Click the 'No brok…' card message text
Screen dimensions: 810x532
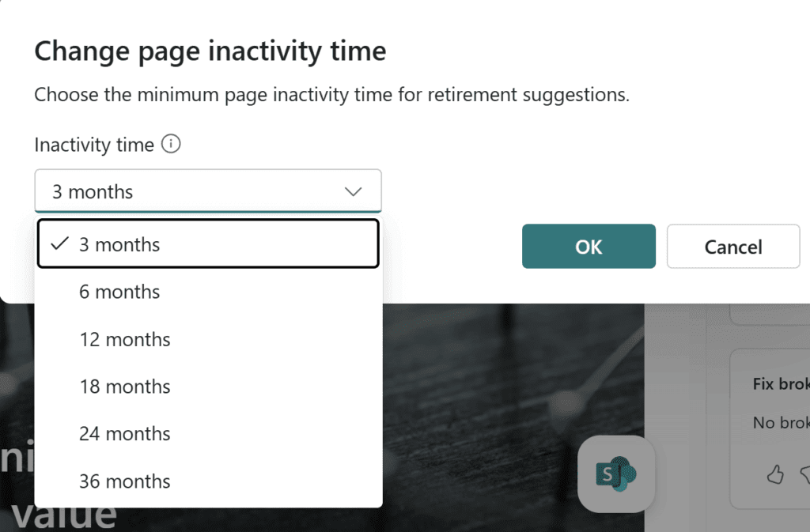pos(781,423)
